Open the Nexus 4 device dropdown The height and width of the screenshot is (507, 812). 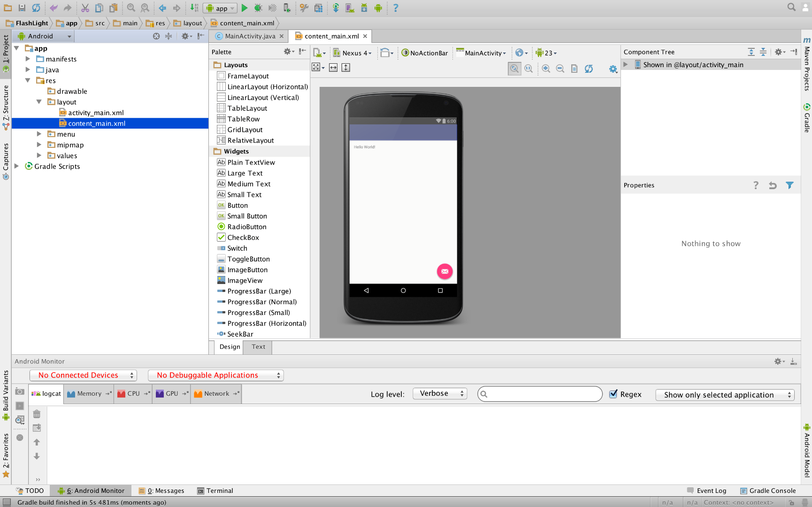352,53
